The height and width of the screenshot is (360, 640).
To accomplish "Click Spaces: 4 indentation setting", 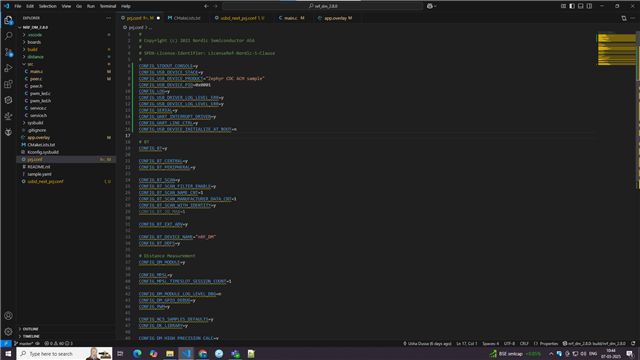I will [x=491, y=343].
